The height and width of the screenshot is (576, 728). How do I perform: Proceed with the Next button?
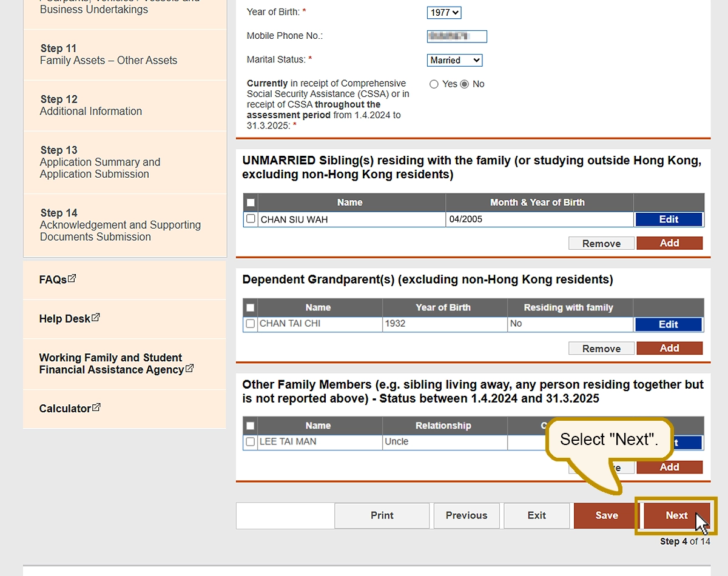(x=676, y=515)
